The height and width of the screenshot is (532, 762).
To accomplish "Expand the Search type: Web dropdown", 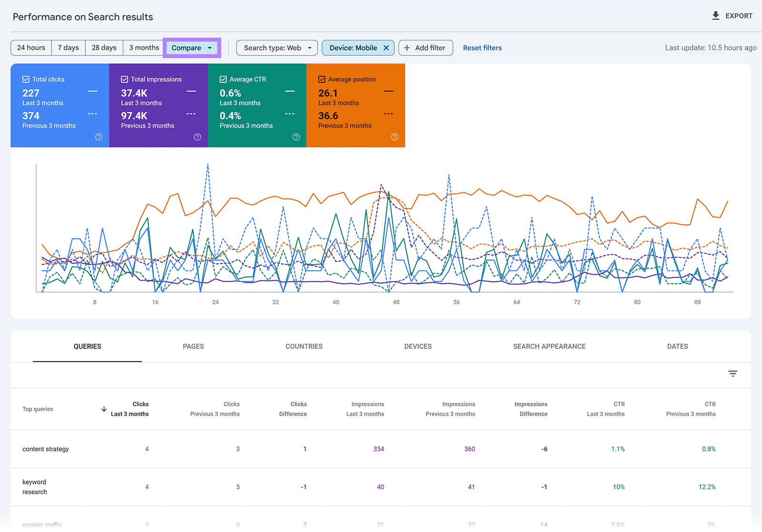I will click(x=277, y=48).
